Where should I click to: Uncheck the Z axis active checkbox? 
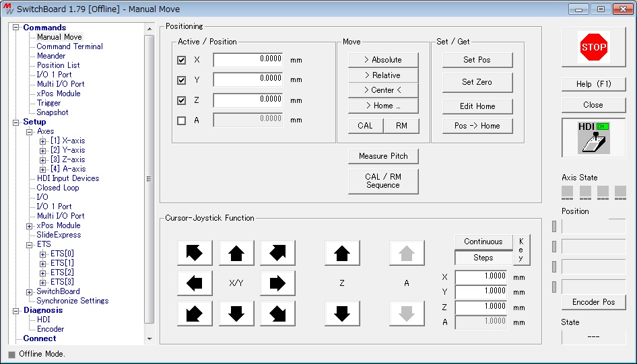pos(182,100)
